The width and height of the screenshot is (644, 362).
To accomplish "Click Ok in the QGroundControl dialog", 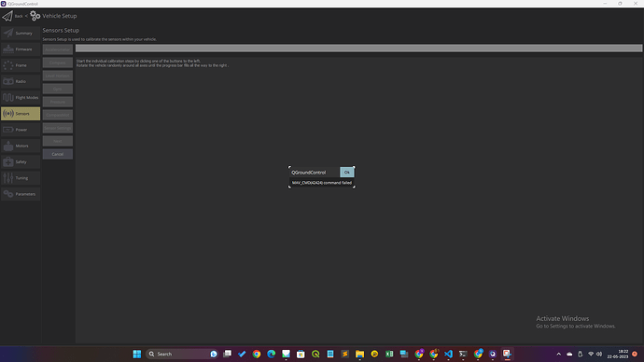I will point(346,173).
